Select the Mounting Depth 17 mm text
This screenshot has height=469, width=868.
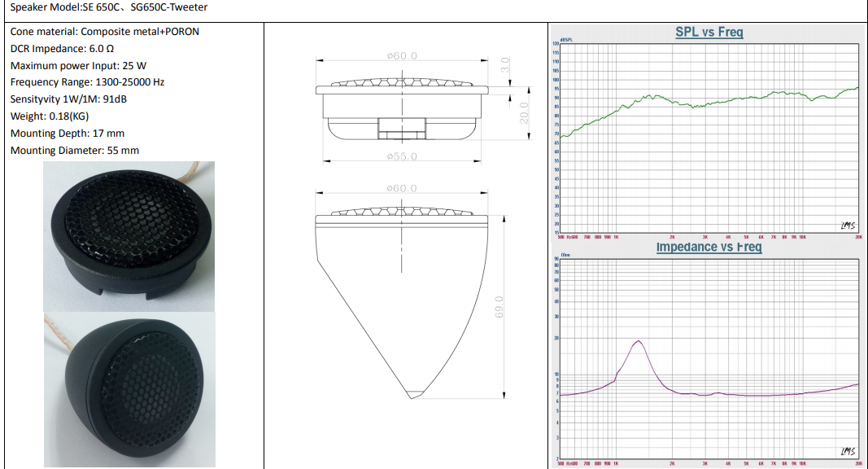coord(68,134)
